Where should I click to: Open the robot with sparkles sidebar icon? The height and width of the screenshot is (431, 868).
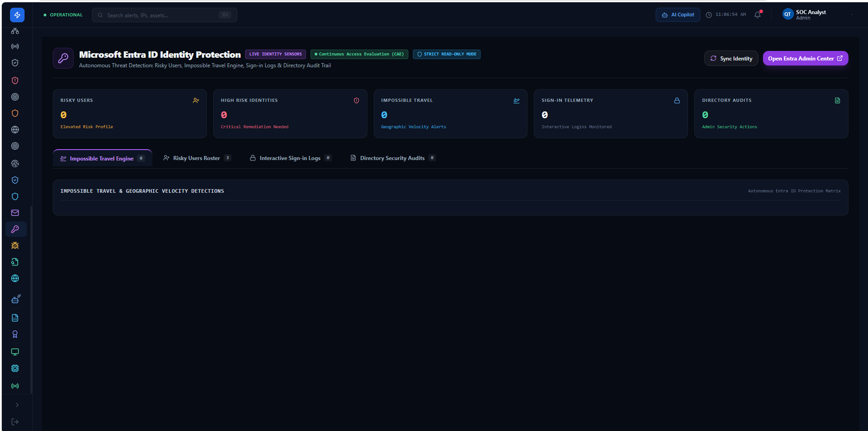[15, 299]
